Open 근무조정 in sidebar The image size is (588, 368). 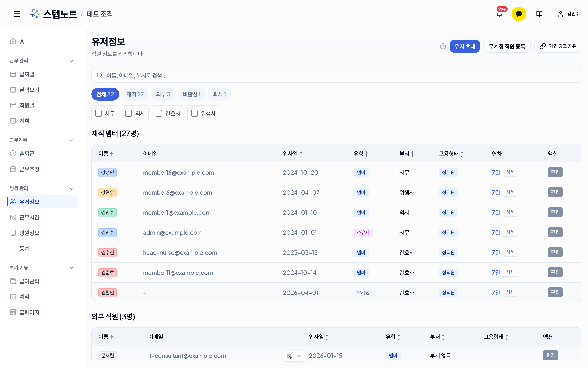[42, 169]
